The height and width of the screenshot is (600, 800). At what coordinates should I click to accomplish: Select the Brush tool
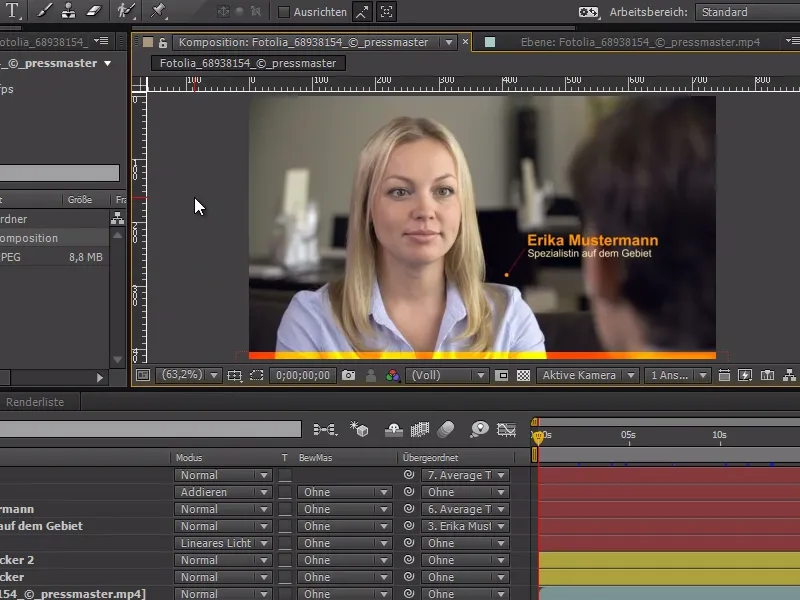[44, 10]
